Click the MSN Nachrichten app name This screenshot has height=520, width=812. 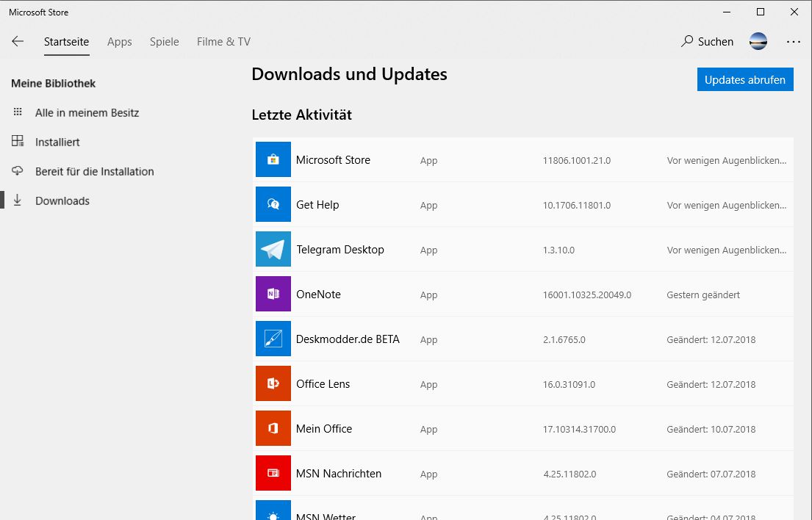tap(339, 474)
